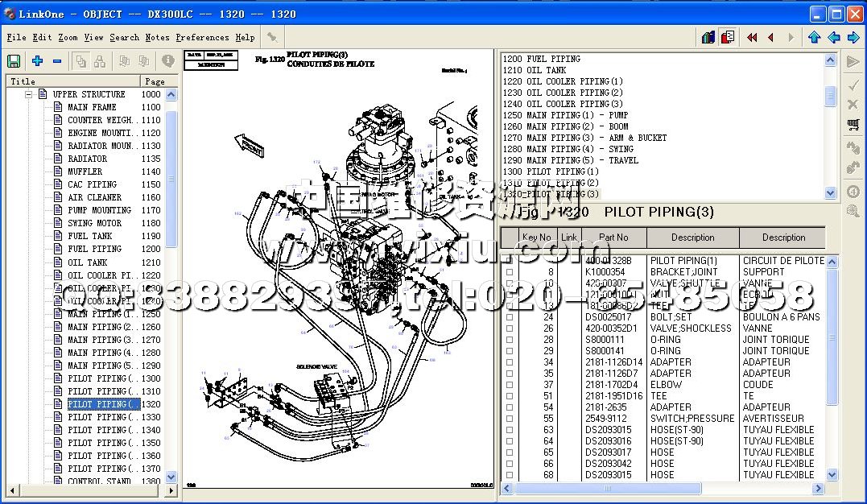Viewport: 867px width, 504px height.
Task: Click the blue left arrow back icon
Action: click(x=834, y=37)
